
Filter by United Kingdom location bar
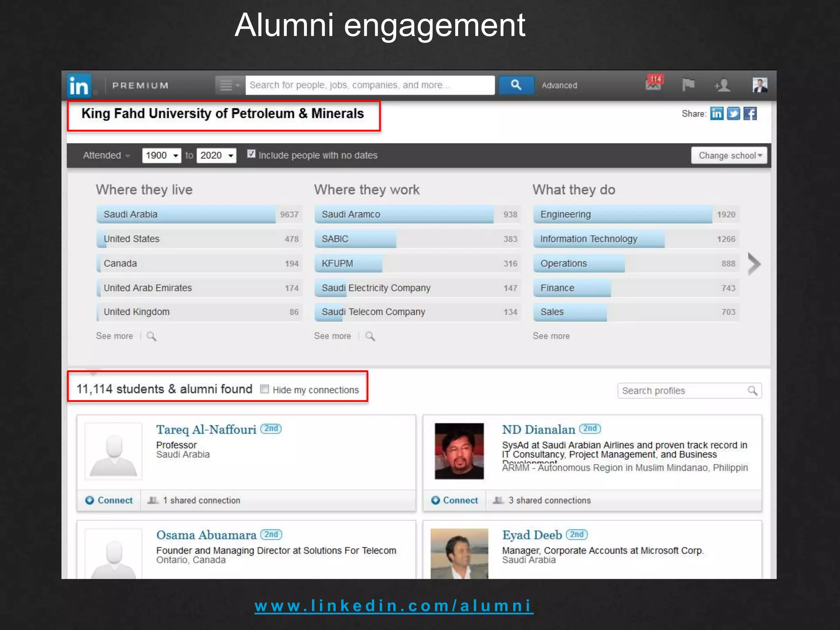(199, 312)
